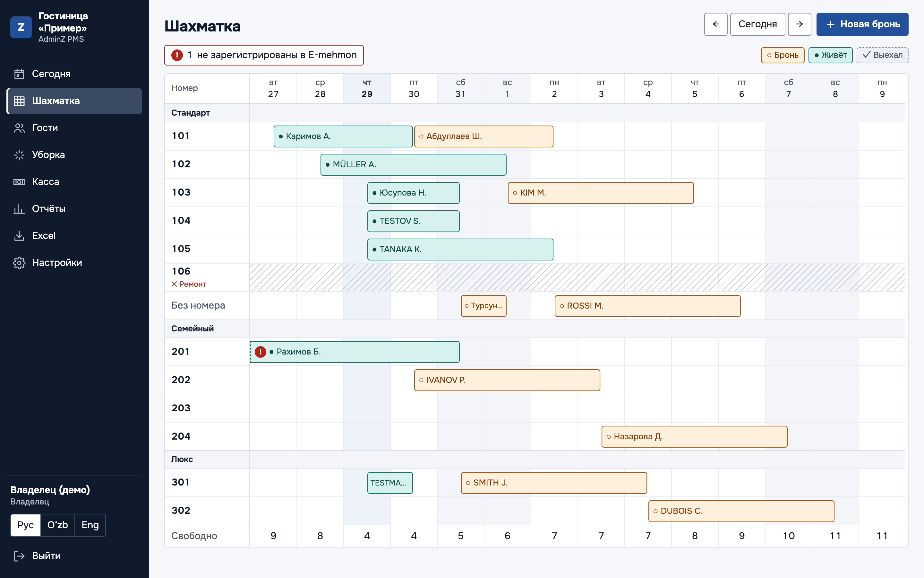Go to previous dates with left arrow
Screen dimensions: 924x578
[716, 24]
